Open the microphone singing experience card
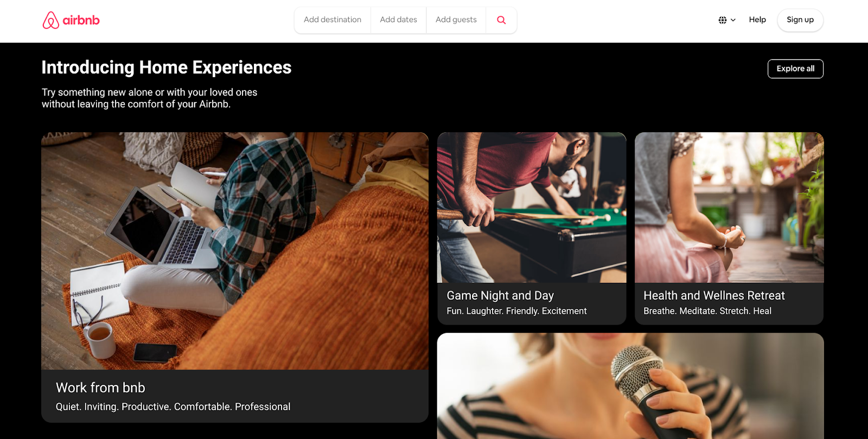Screen dimensions: 868x439 click(x=630, y=386)
